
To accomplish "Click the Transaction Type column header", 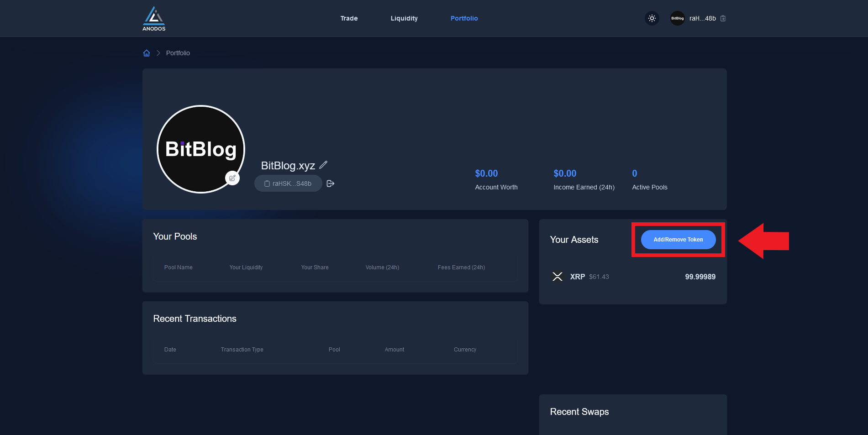I will click(242, 350).
